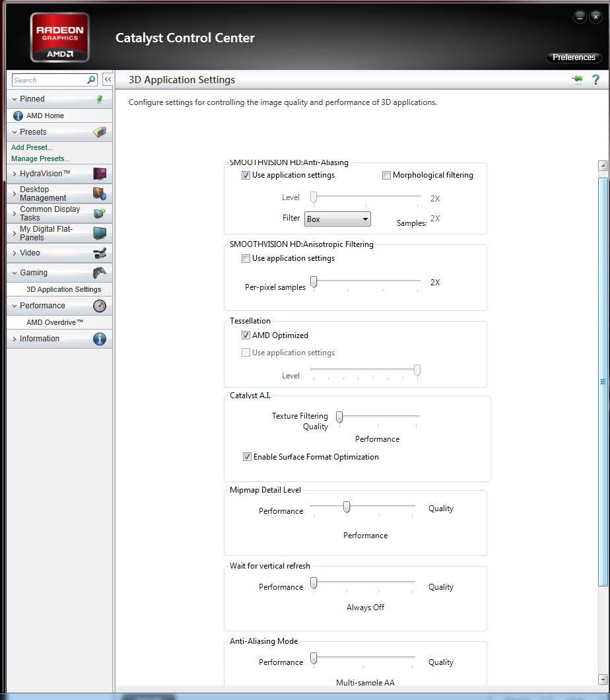Click the green pin icon beside Pinned

[100, 98]
